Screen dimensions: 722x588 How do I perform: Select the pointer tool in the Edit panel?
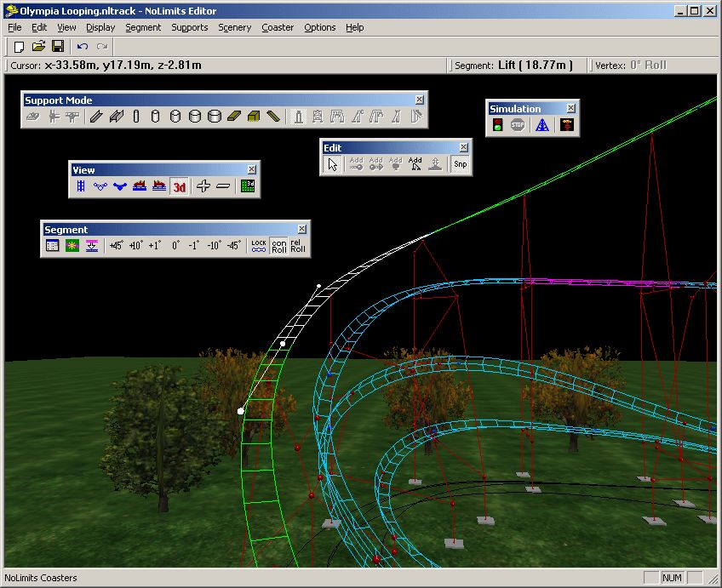[333, 164]
